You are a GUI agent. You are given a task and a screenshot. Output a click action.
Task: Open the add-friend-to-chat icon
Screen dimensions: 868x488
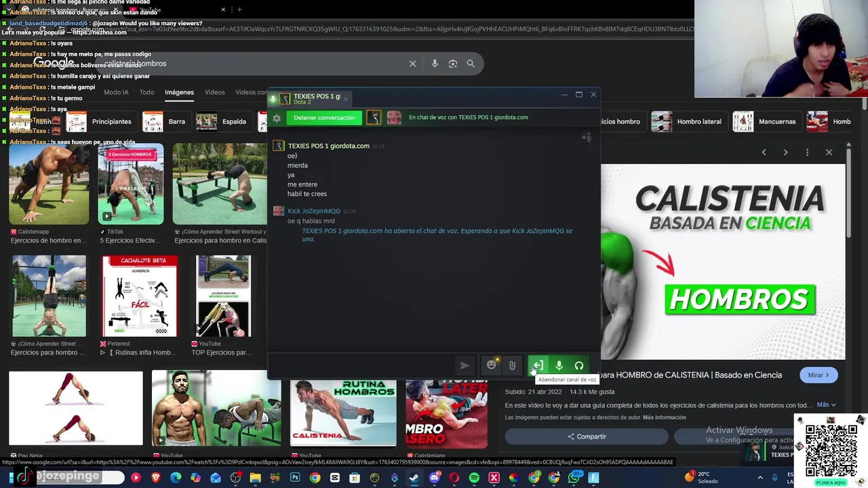(587, 138)
